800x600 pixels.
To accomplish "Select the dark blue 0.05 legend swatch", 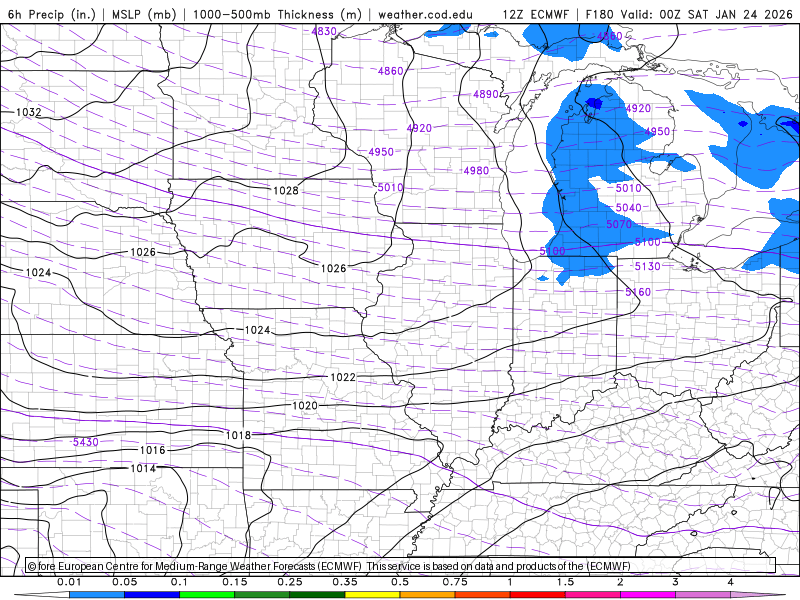I will [x=152, y=595].
